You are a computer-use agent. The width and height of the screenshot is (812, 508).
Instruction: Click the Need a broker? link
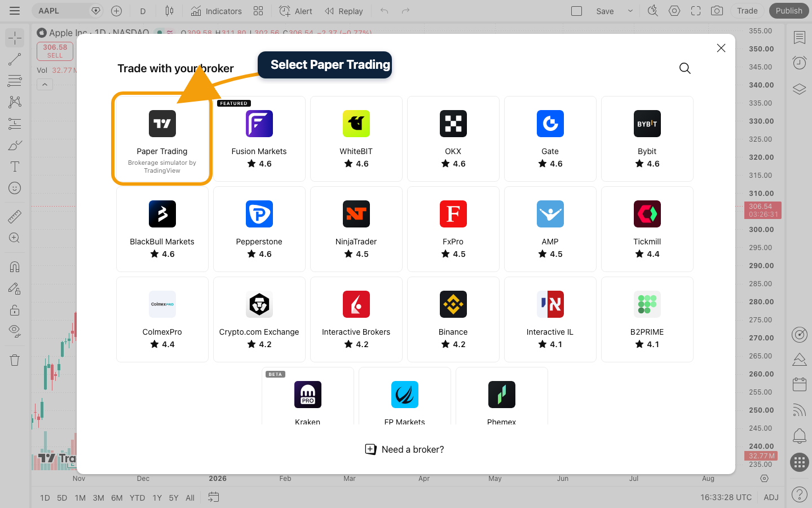pos(405,449)
